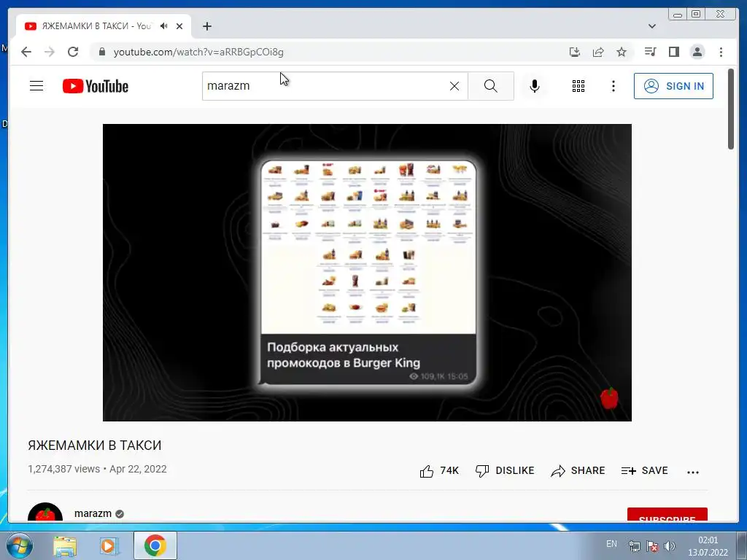The image size is (747, 560).
Task: Select the ЯЖЕМАМКИ В ТАКСИ tab
Action: coord(104,26)
